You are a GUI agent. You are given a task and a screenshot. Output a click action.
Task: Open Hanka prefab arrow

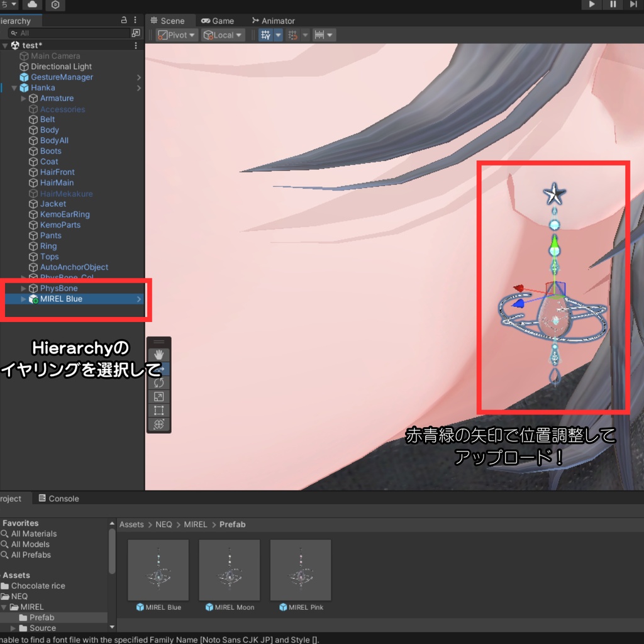tap(138, 88)
